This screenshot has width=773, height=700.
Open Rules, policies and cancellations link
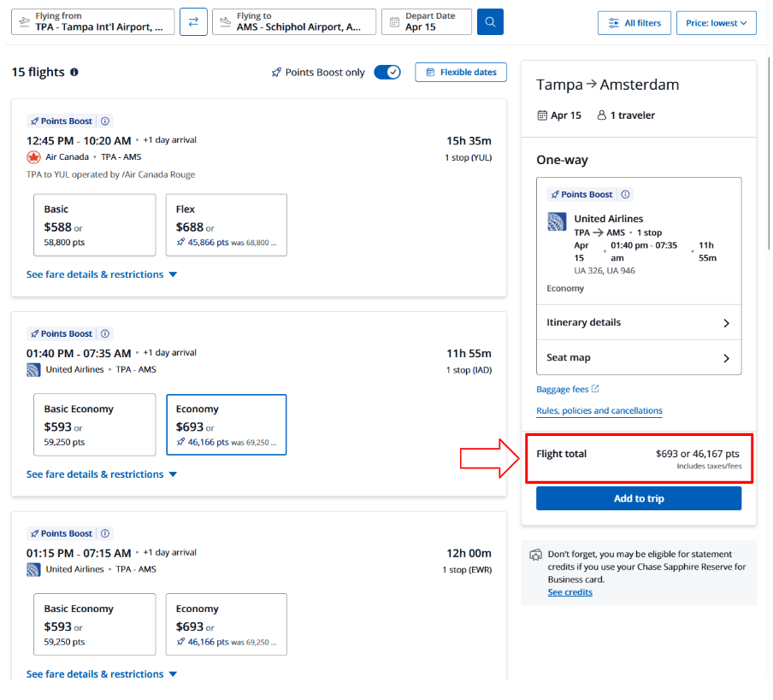599,411
